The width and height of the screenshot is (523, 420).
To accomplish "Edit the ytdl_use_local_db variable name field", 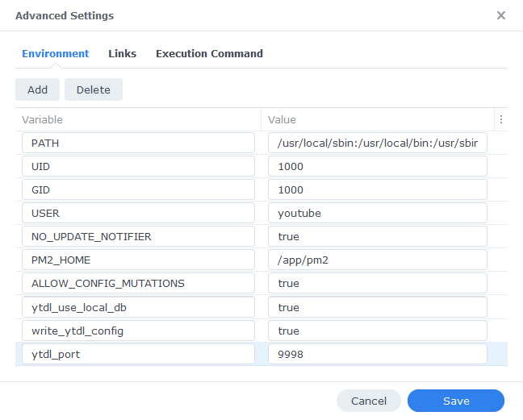I will tap(139, 307).
